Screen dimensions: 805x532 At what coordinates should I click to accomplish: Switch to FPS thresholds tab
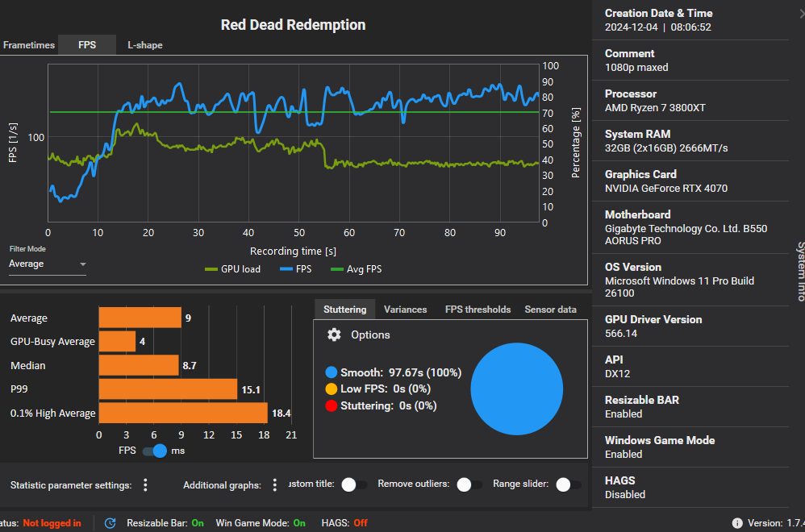(x=478, y=310)
